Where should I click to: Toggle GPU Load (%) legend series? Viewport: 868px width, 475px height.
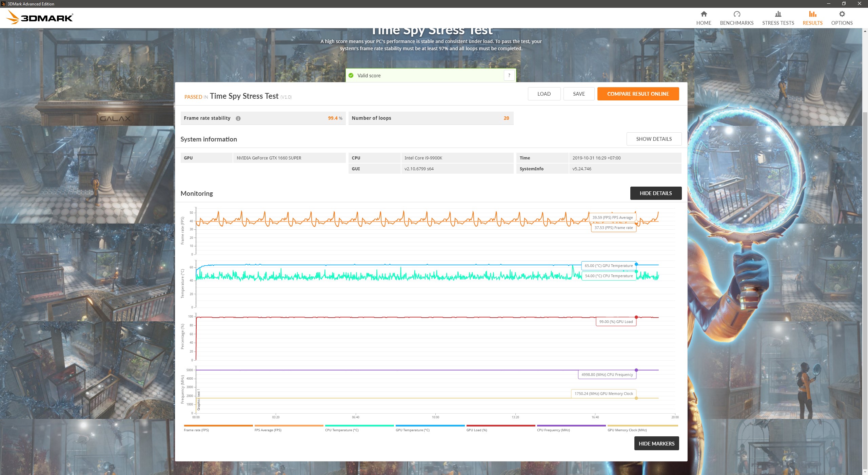pyautogui.click(x=500, y=428)
